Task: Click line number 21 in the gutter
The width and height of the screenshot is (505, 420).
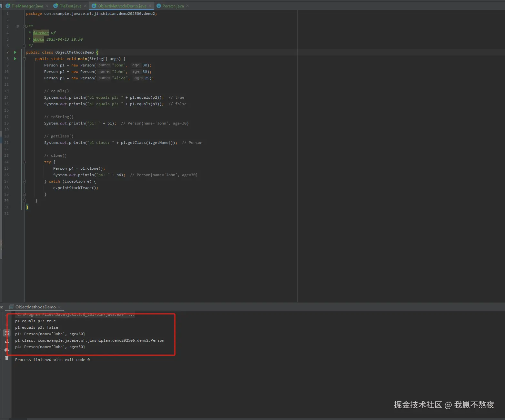Action: click(x=6, y=143)
